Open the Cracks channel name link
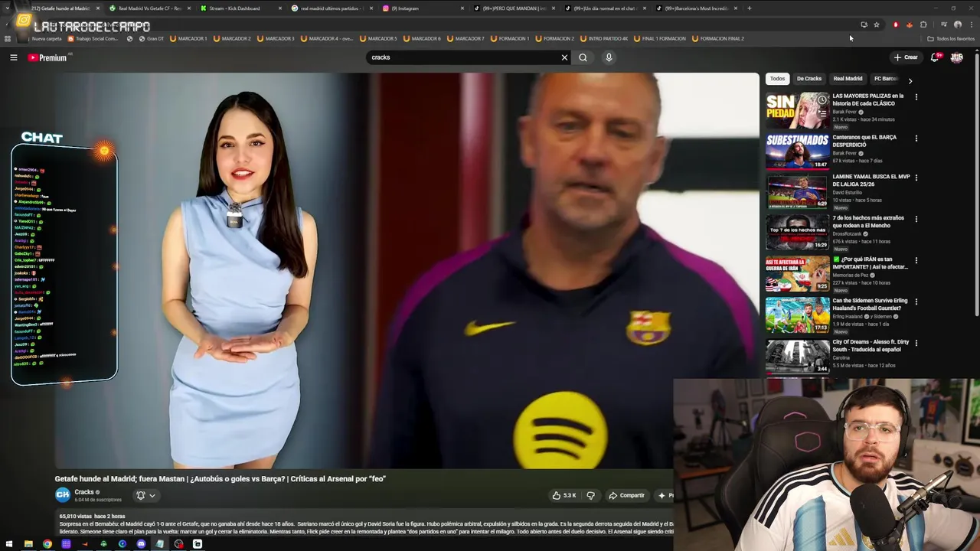 click(84, 492)
